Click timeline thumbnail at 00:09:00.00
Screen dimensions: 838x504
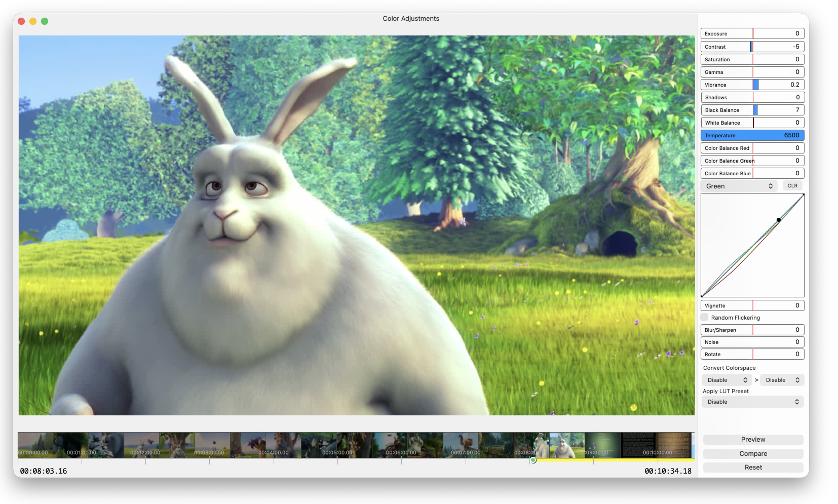tap(603, 445)
